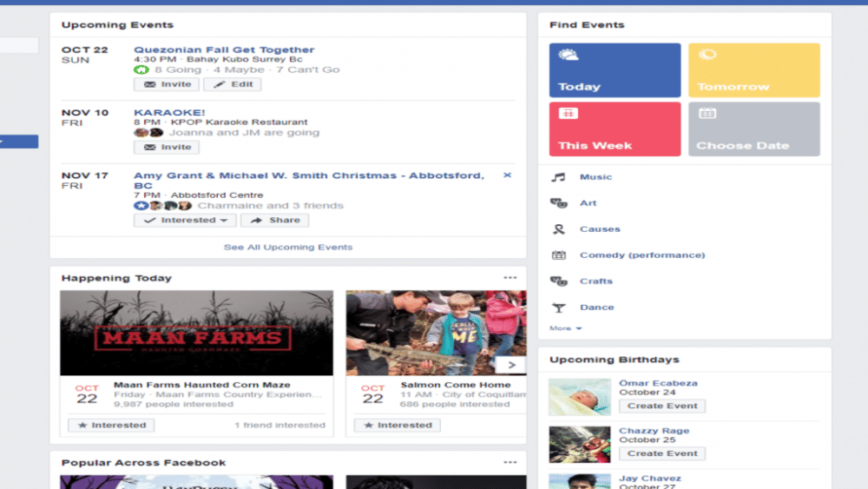Click the Music category icon
868x489 pixels.
tap(559, 177)
